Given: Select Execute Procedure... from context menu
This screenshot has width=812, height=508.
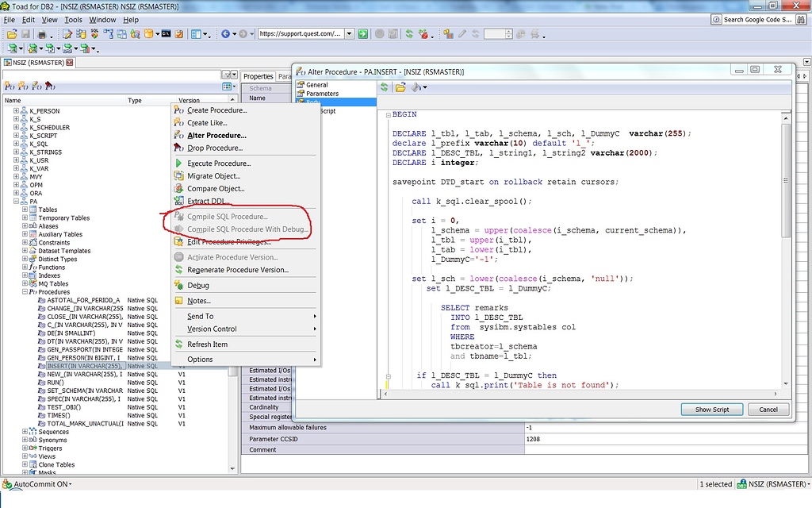Looking at the screenshot, I should point(218,164).
